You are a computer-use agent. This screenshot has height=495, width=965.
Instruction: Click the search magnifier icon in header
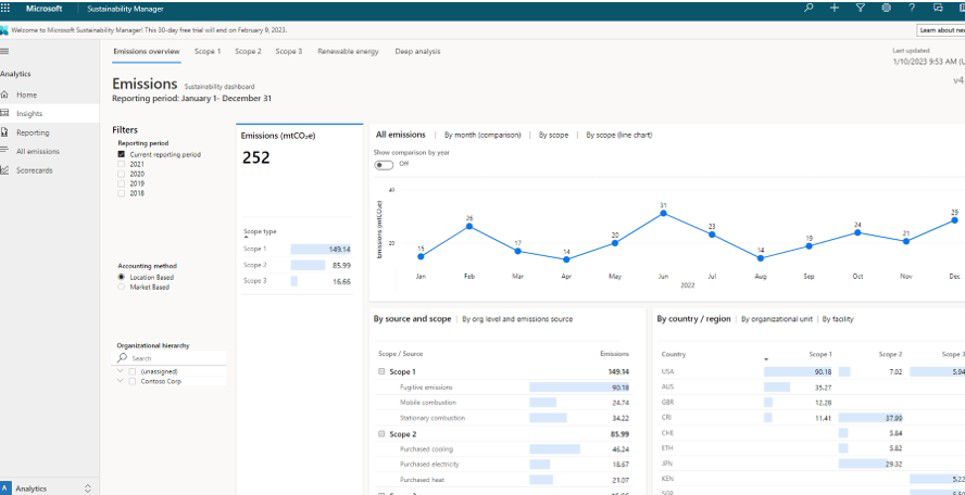[809, 8]
